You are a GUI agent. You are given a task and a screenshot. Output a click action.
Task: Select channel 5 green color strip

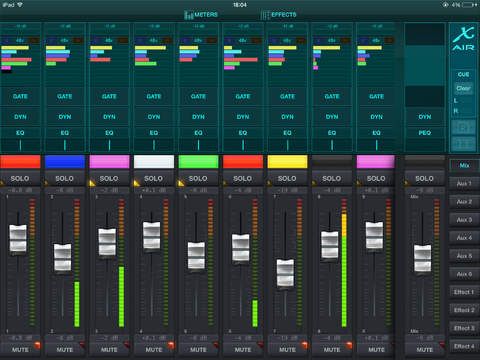pos(198,162)
